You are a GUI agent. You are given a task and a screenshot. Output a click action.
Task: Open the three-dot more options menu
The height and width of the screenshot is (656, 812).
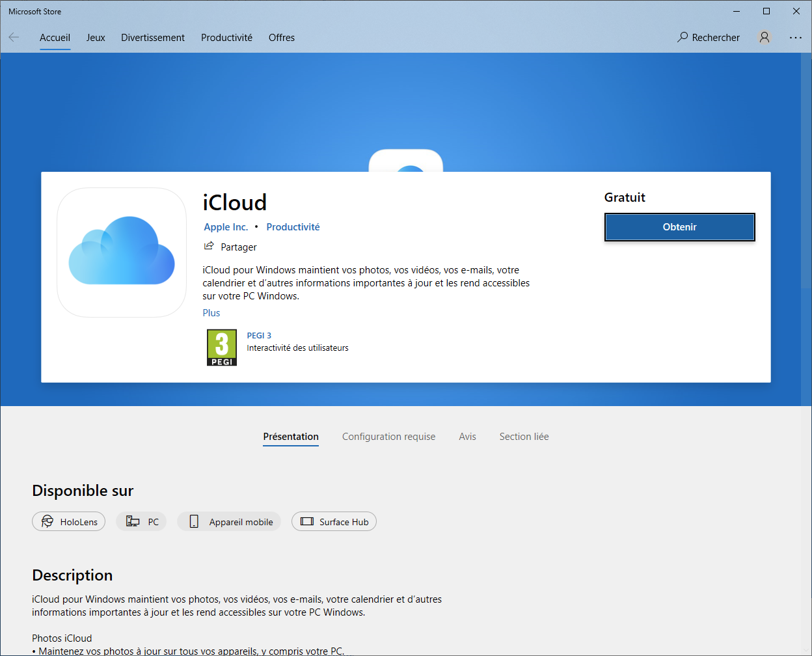pyautogui.click(x=796, y=37)
